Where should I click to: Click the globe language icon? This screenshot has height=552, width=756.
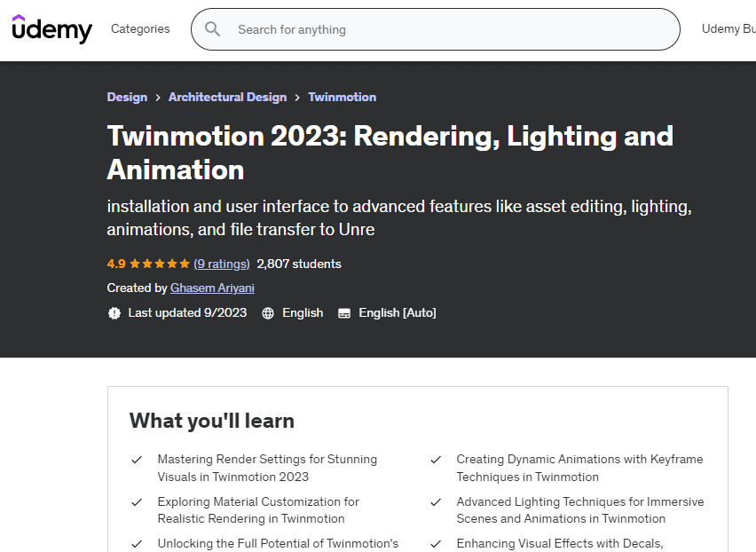pyautogui.click(x=268, y=313)
